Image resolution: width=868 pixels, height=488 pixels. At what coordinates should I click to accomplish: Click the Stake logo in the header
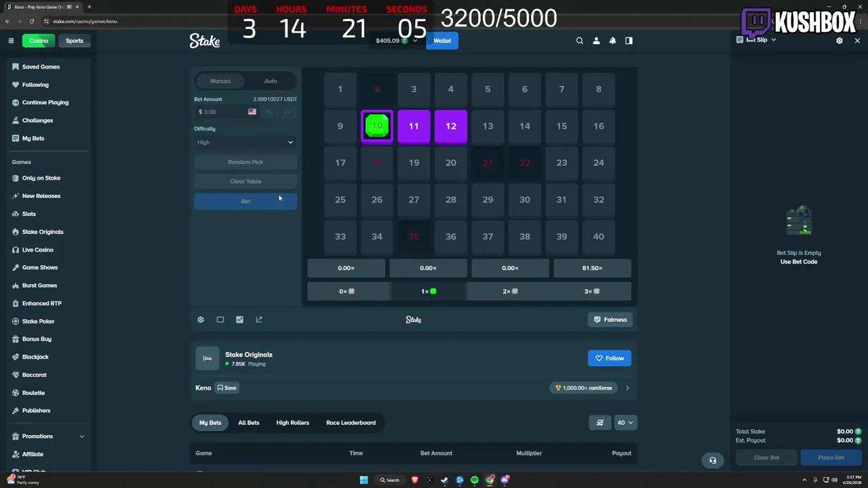205,41
